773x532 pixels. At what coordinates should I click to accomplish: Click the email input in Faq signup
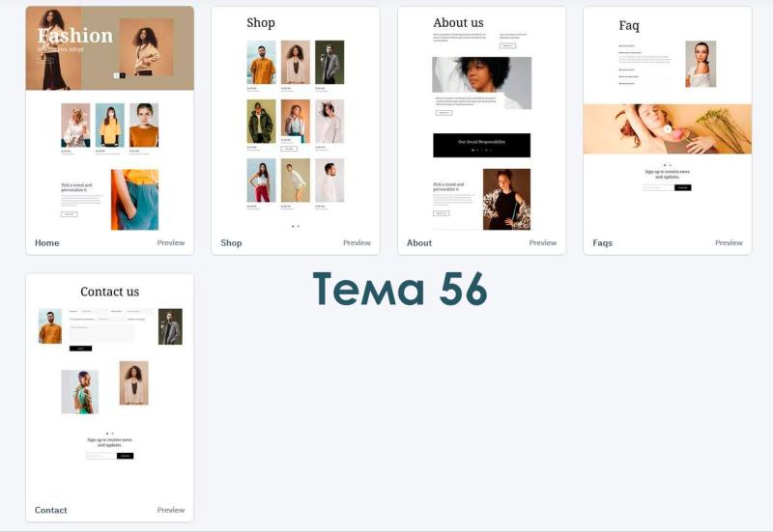659,187
